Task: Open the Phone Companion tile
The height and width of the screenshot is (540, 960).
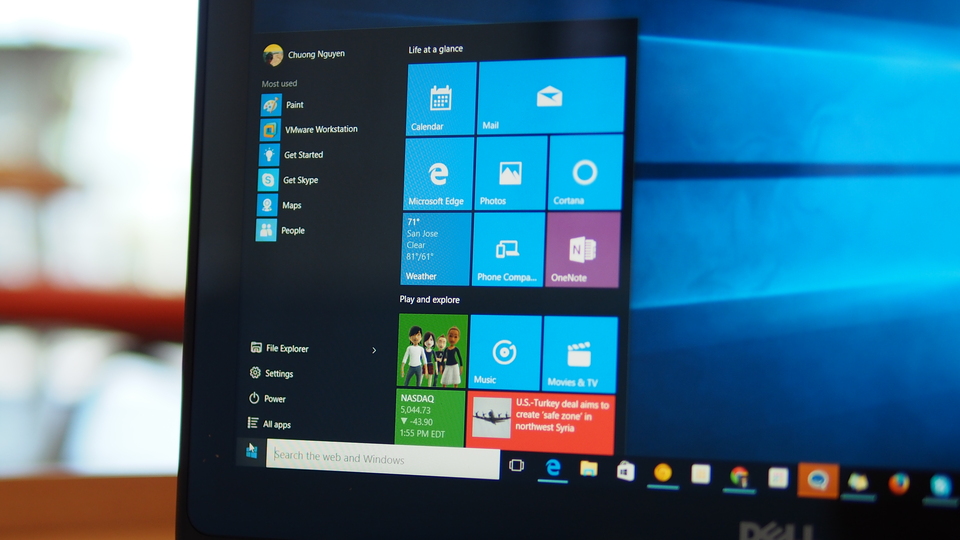Action: [x=508, y=249]
